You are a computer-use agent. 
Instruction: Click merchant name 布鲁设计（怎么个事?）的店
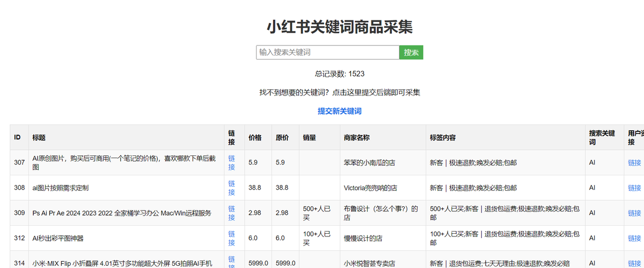pyautogui.click(x=382, y=213)
